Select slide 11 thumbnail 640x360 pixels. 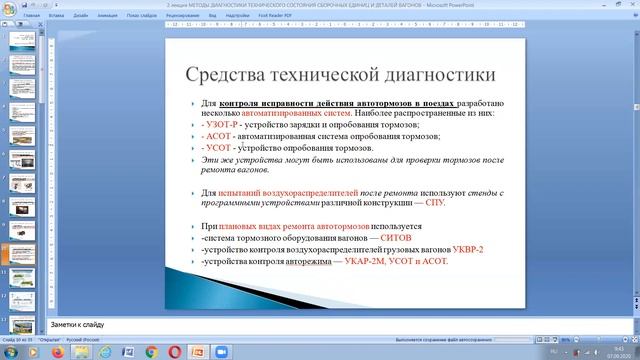22,278
